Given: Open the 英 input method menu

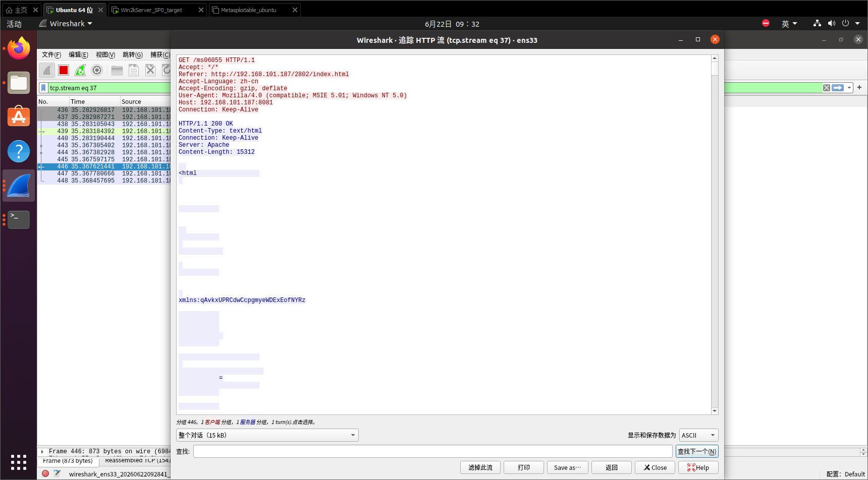Looking at the screenshot, I should [x=789, y=24].
